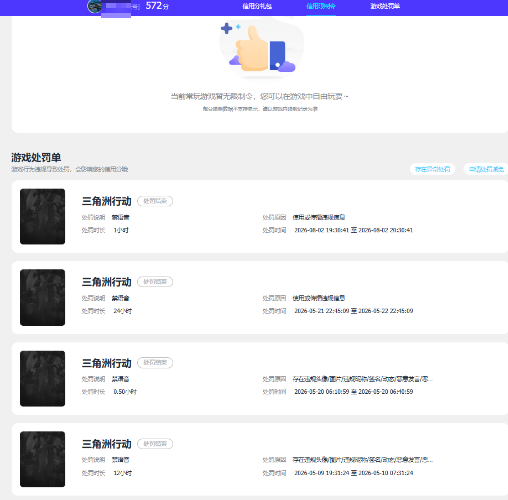Open game thumbnail in the 24小时 penalty card

click(42, 297)
